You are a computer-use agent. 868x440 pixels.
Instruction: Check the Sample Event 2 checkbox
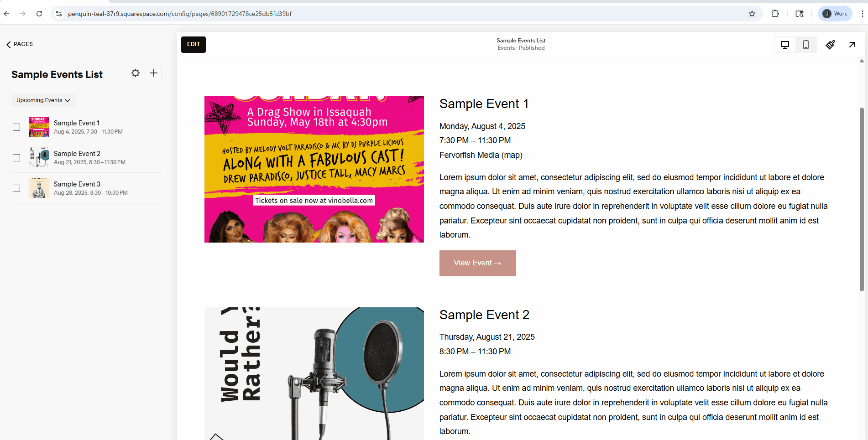(x=16, y=158)
